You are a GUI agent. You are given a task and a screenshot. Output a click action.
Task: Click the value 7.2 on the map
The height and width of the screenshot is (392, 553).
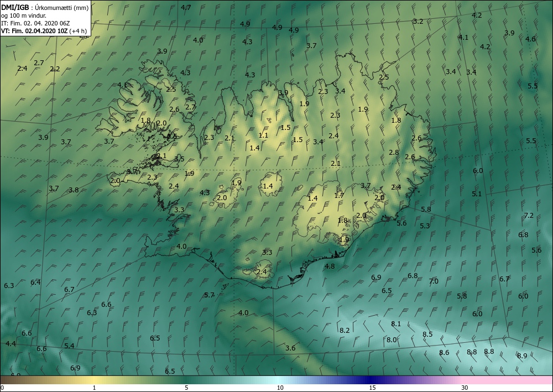click(x=529, y=216)
